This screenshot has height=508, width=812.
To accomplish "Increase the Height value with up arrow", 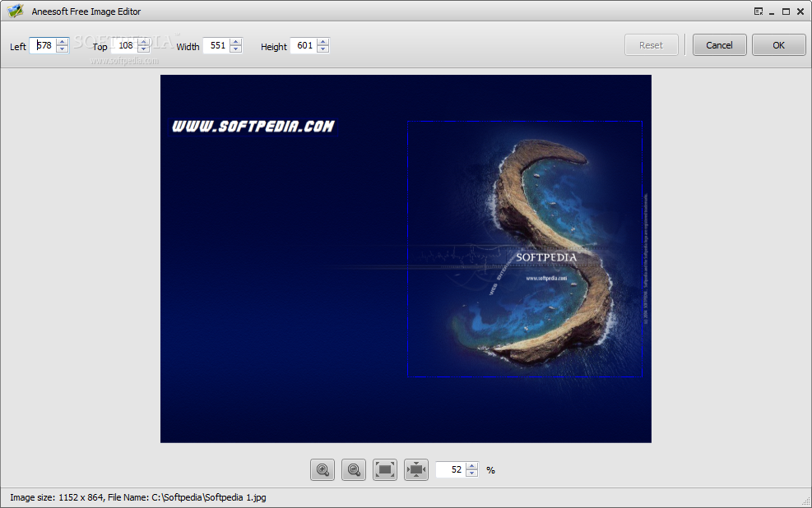I will (x=323, y=42).
